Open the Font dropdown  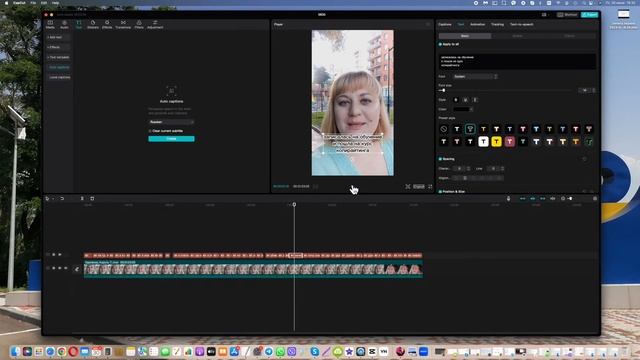pos(476,76)
